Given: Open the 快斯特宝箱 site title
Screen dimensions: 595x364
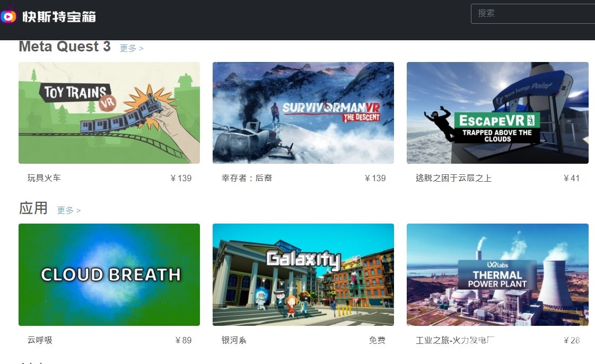Looking at the screenshot, I should 59,16.
